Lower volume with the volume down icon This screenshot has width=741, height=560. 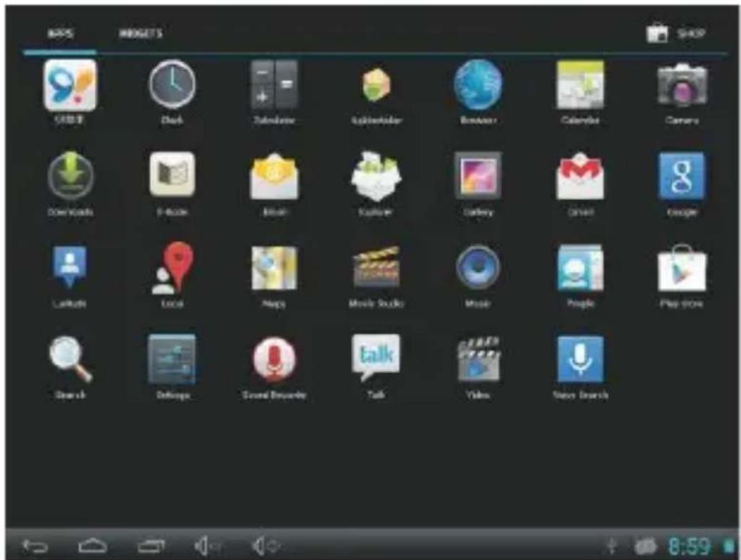tap(207, 546)
